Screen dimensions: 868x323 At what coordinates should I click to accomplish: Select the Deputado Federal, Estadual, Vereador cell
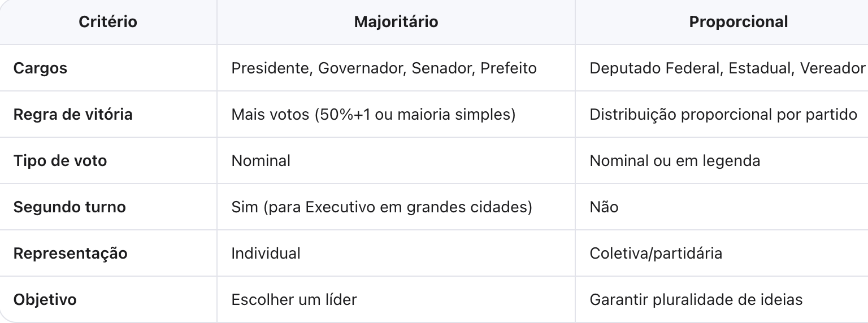point(727,68)
